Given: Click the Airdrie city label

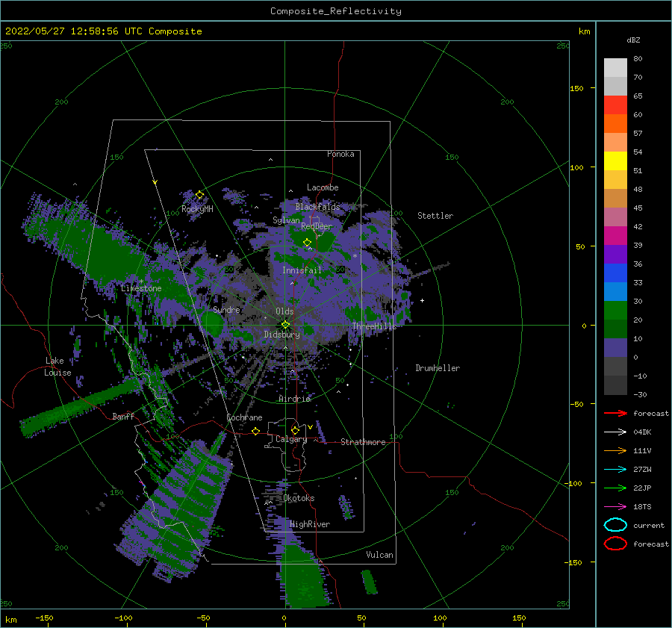Looking at the screenshot, I should pos(294,399).
